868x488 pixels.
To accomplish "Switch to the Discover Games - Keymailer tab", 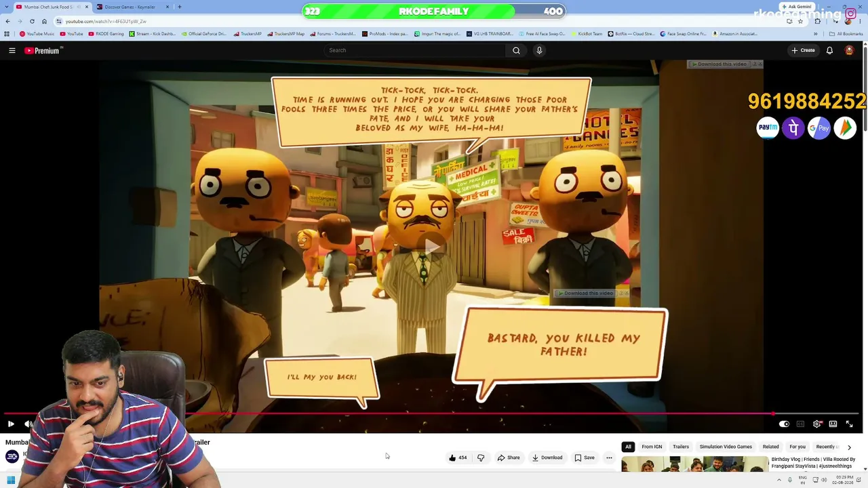I will click(x=129, y=7).
